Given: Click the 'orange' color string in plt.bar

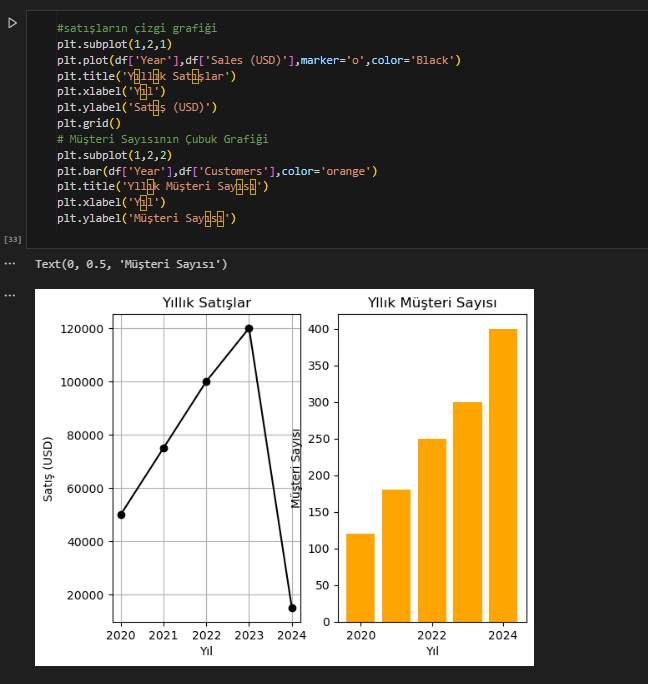Looking at the screenshot, I should click(x=346, y=171).
